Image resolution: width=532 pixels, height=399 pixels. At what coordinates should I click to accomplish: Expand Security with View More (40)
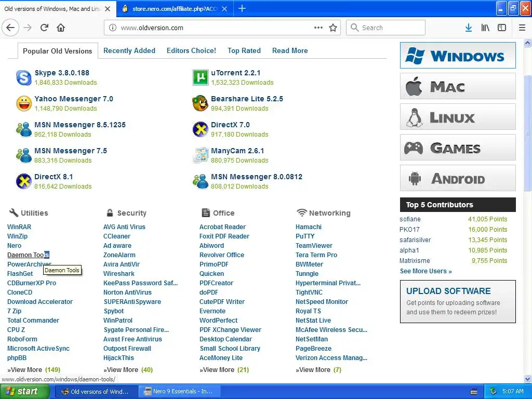click(128, 370)
